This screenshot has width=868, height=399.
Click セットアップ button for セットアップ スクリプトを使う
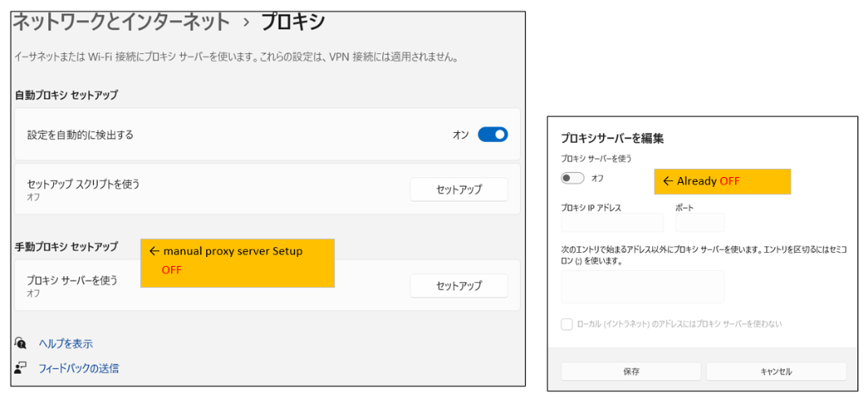(459, 189)
